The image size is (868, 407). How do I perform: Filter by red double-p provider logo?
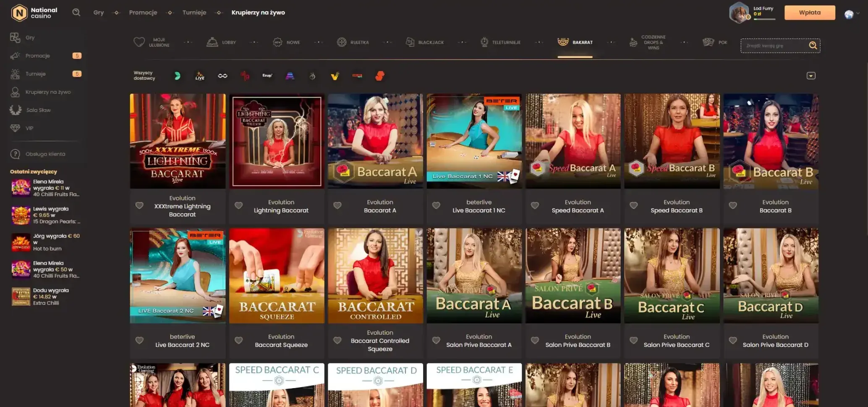pyautogui.click(x=245, y=76)
